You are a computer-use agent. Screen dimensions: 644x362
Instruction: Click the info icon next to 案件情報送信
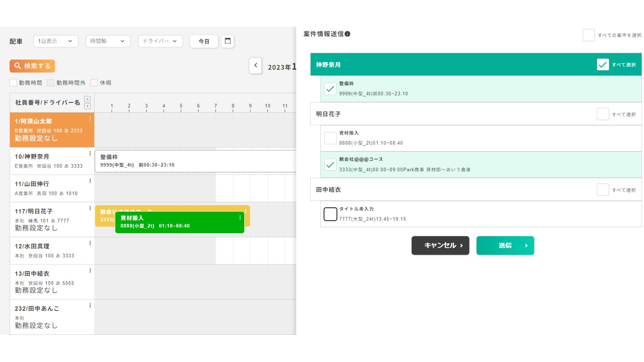tap(347, 34)
